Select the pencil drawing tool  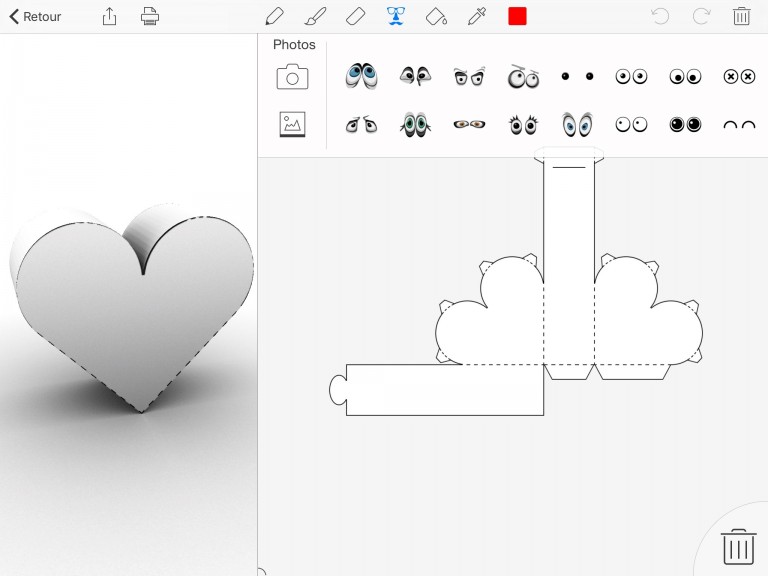[x=274, y=16]
